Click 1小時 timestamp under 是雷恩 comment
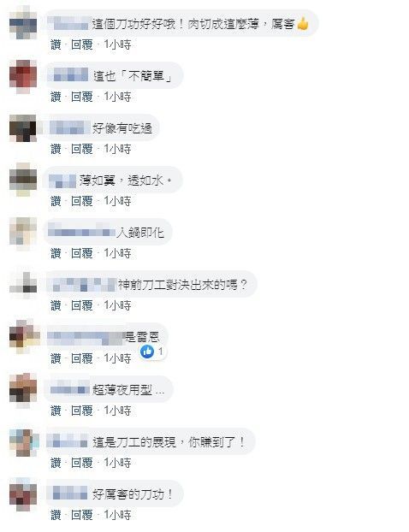 click(117, 358)
